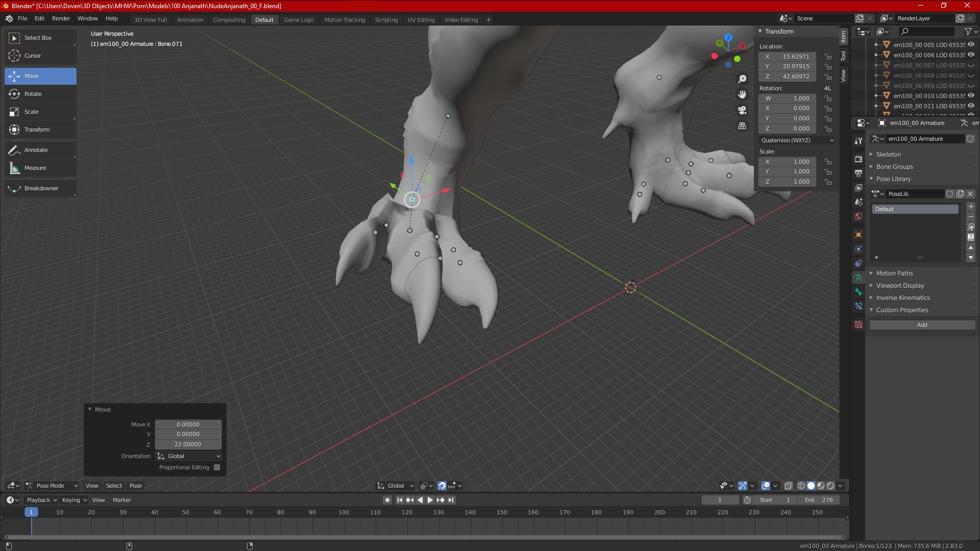The image size is (980, 551).
Task: Activate the Rotate tool
Action: tap(40, 94)
